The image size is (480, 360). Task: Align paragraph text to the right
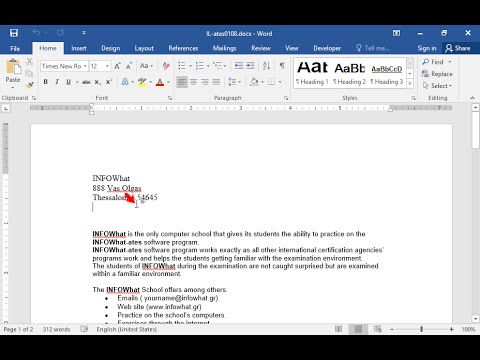[x=205, y=82]
